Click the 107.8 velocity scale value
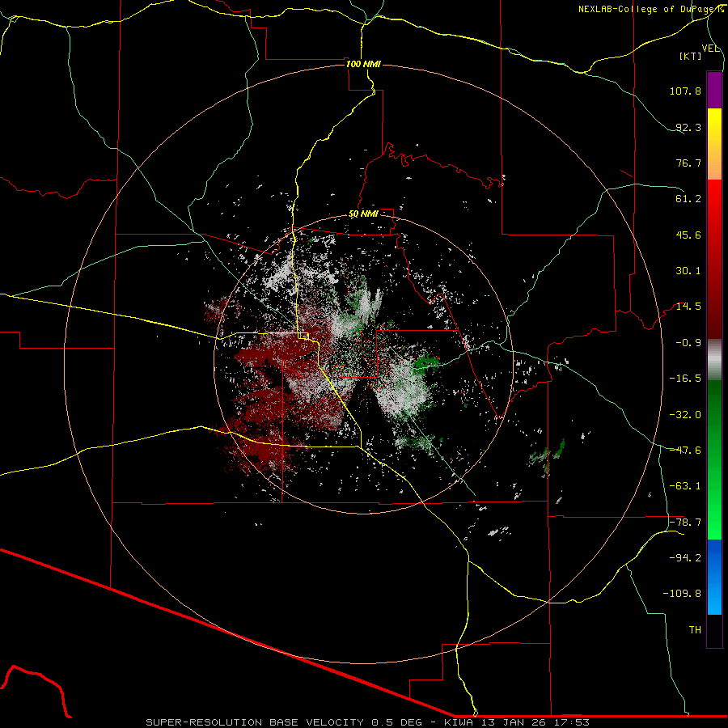The width and height of the screenshot is (728, 728). [685, 91]
